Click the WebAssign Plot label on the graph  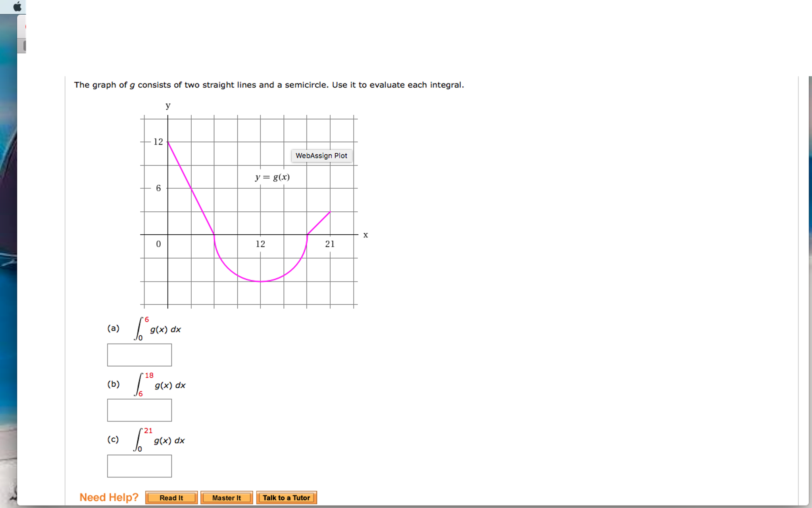(321, 156)
